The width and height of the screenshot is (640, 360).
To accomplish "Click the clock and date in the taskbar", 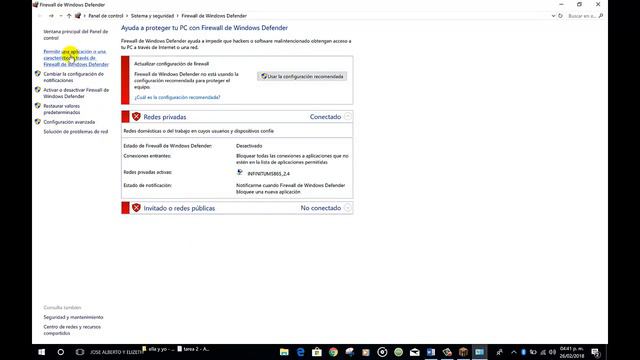I will click(x=571, y=352).
